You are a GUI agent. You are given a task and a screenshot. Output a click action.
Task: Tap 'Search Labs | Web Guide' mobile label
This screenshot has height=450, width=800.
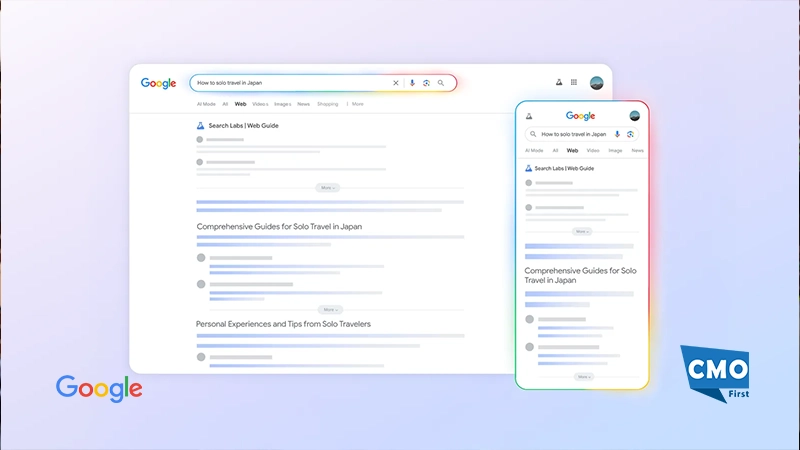(x=564, y=168)
